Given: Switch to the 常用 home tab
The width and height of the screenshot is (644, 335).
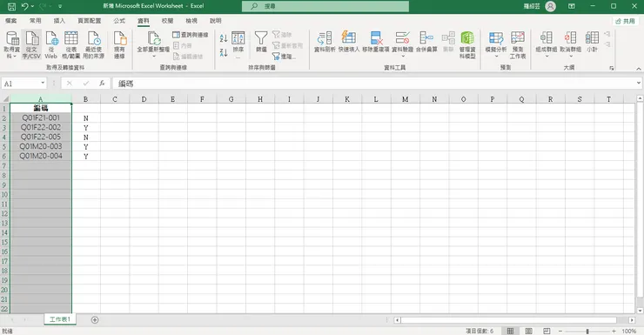Looking at the screenshot, I should 36,21.
